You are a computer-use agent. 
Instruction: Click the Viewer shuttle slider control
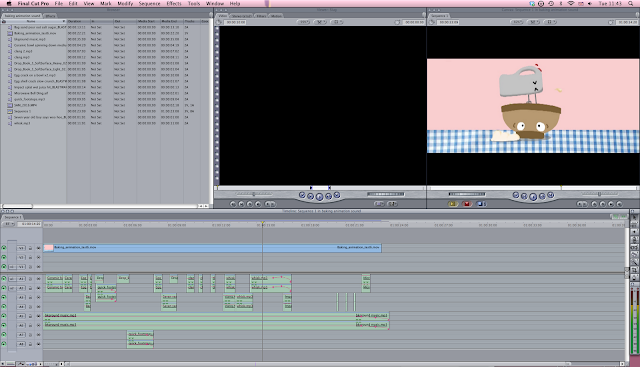pos(253,194)
